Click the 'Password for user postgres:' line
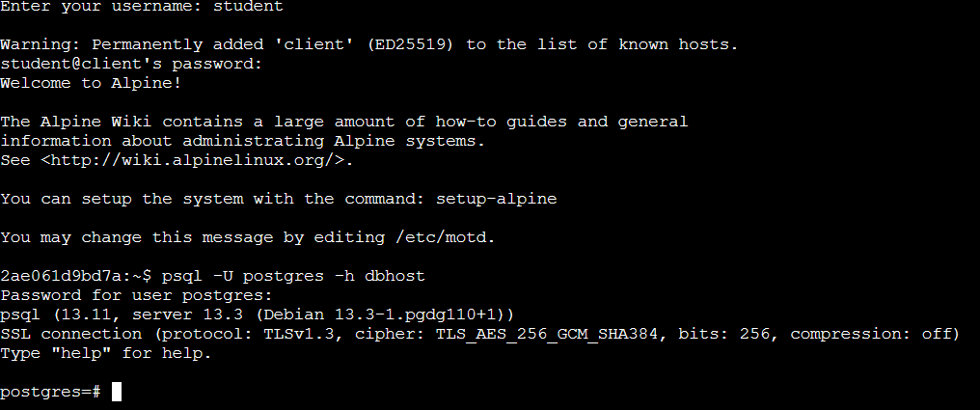Viewport: 980px width, 410px height. [x=137, y=295]
